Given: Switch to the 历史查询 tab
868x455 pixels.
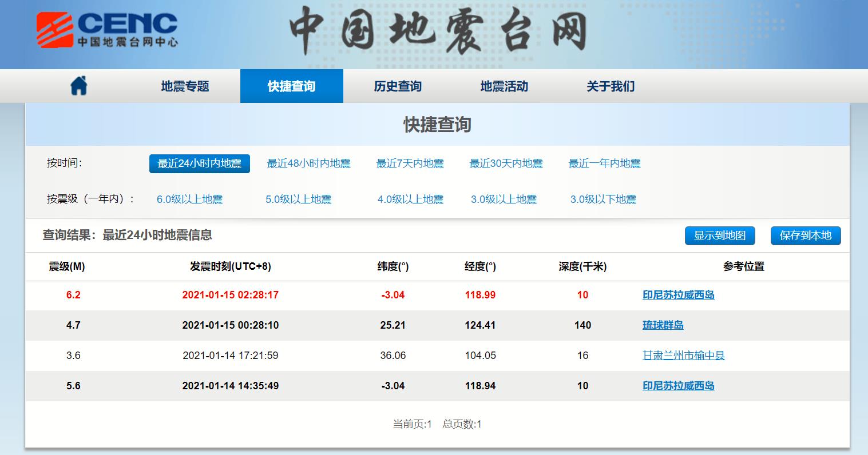Looking at the screenshot, I should tap(398, 86).
